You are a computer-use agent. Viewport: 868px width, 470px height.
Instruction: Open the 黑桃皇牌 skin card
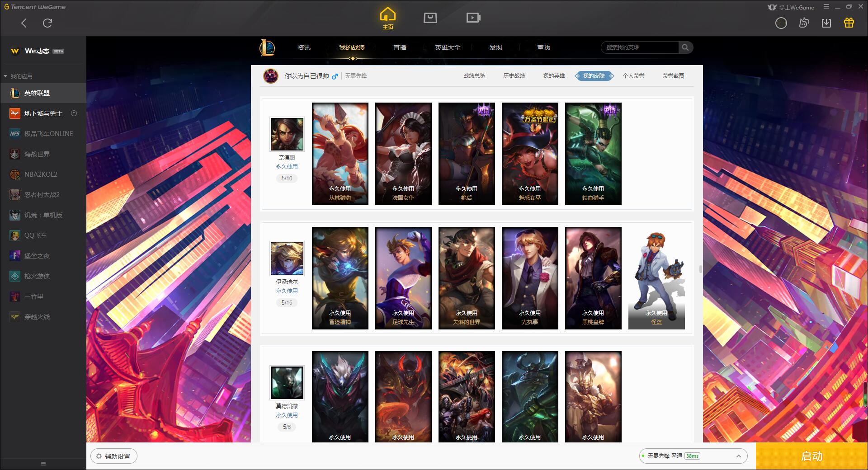click(593, 278)
